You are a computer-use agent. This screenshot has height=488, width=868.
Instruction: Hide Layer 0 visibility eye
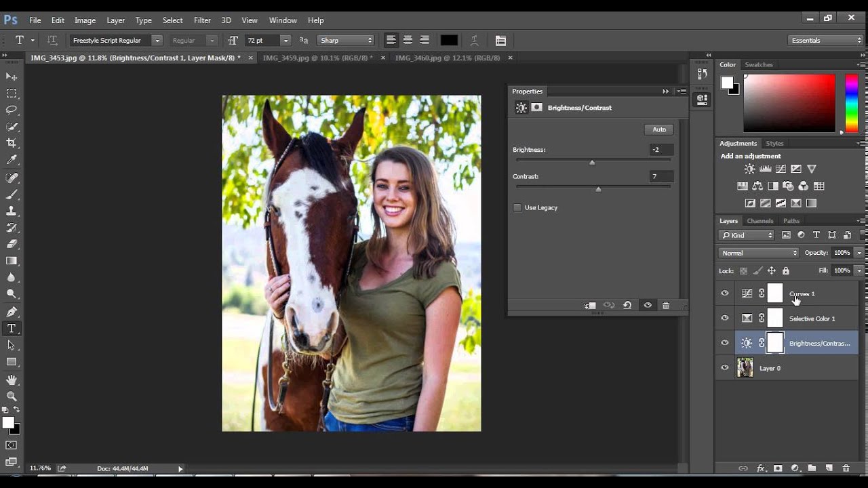725,368
